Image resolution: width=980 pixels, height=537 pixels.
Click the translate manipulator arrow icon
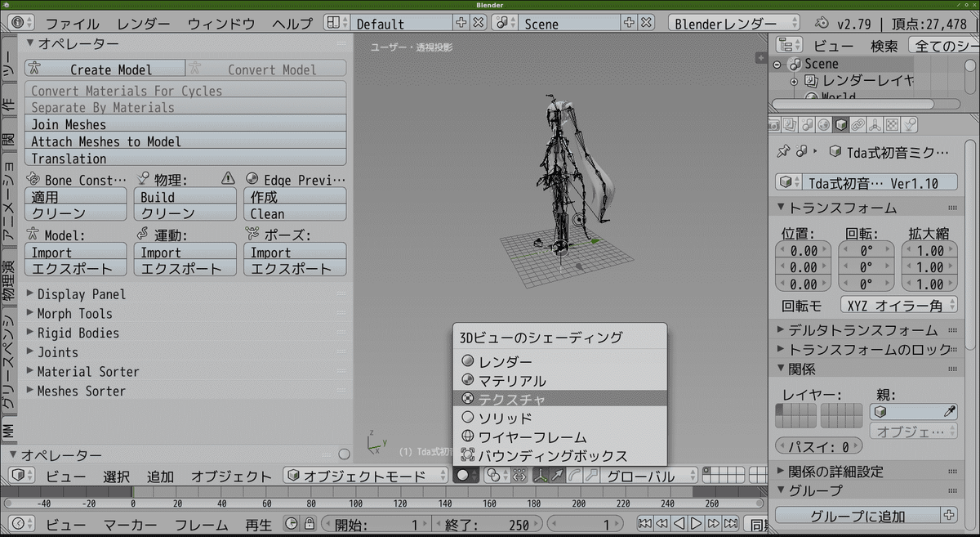coord(558,476)
